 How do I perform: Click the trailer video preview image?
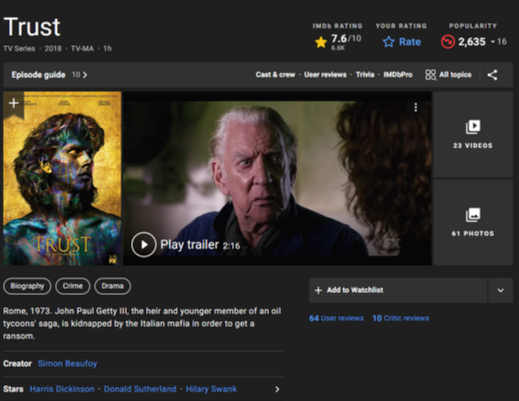277,179
